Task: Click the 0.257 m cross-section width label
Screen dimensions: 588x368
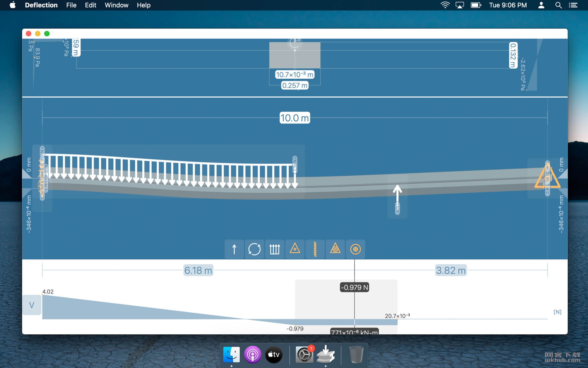Action: pyautogui.click(x=295, y=85)
